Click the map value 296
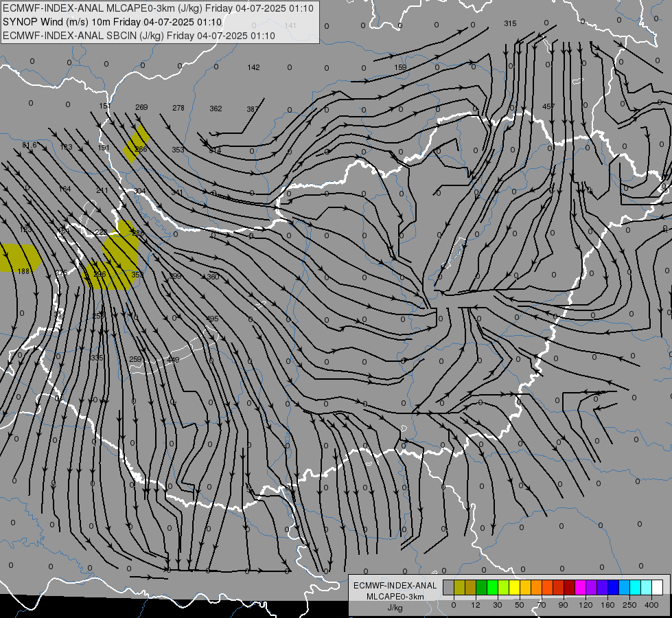The image size is (672, 618). click(x=100, y=274)
